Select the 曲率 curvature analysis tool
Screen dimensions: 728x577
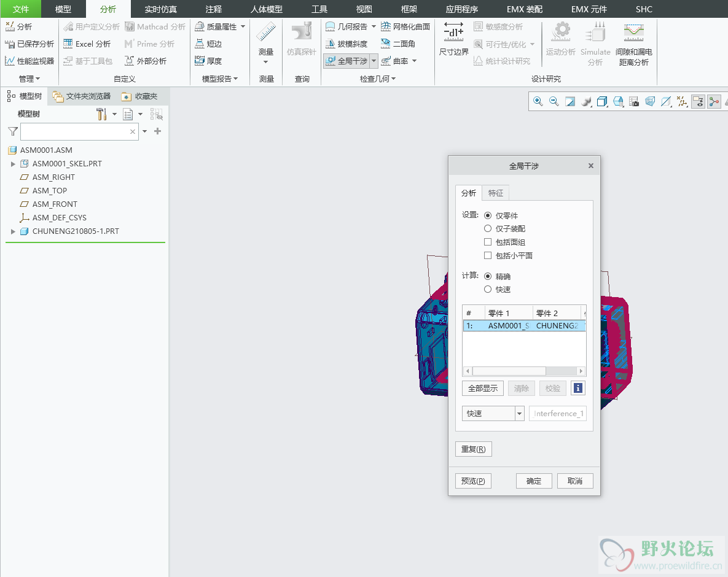tap(394, 61)
